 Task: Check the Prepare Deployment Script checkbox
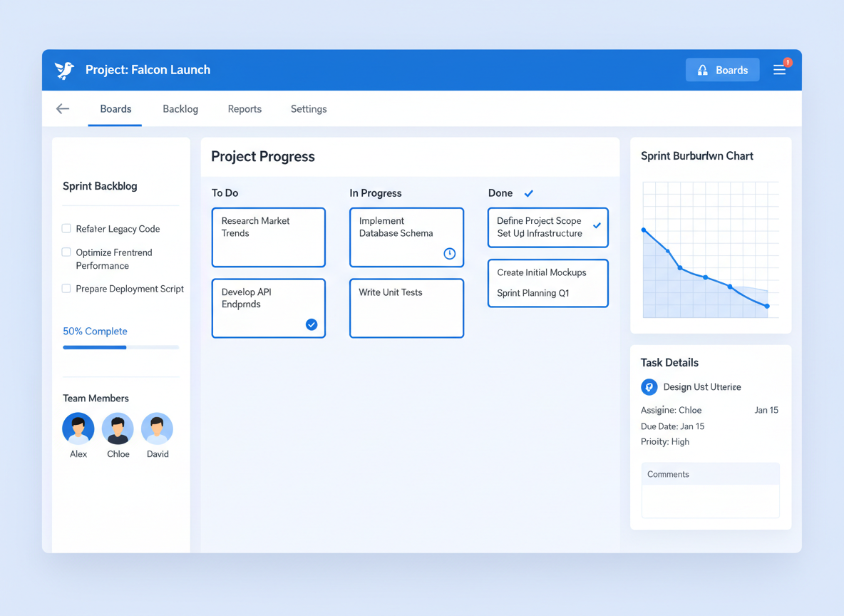pyautogui.click(x=66, y=288)
